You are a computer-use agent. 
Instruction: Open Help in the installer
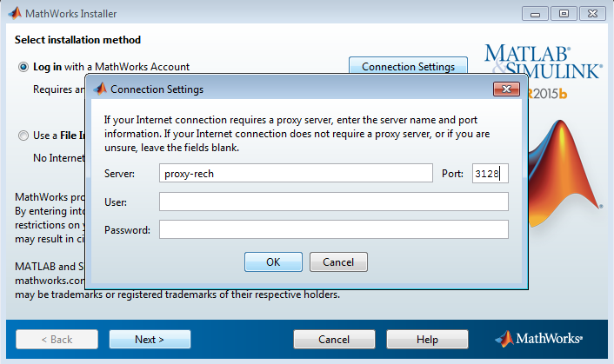tap(427, 340)
